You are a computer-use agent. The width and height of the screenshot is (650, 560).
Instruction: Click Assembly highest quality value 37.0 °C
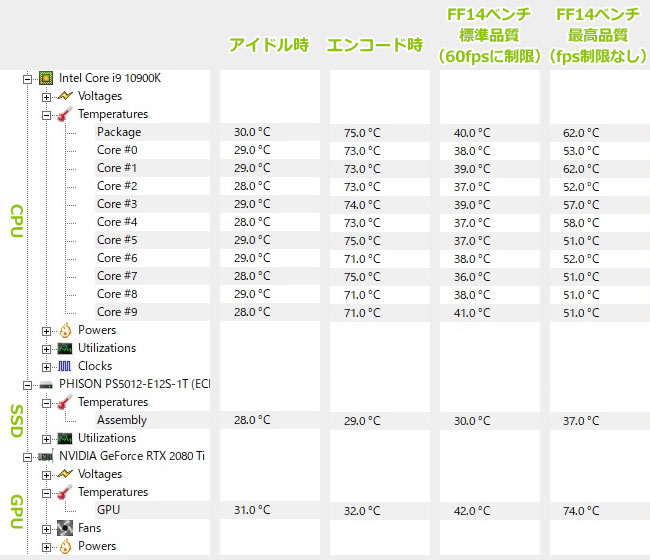pyautogui.click(x=581, y=421)
